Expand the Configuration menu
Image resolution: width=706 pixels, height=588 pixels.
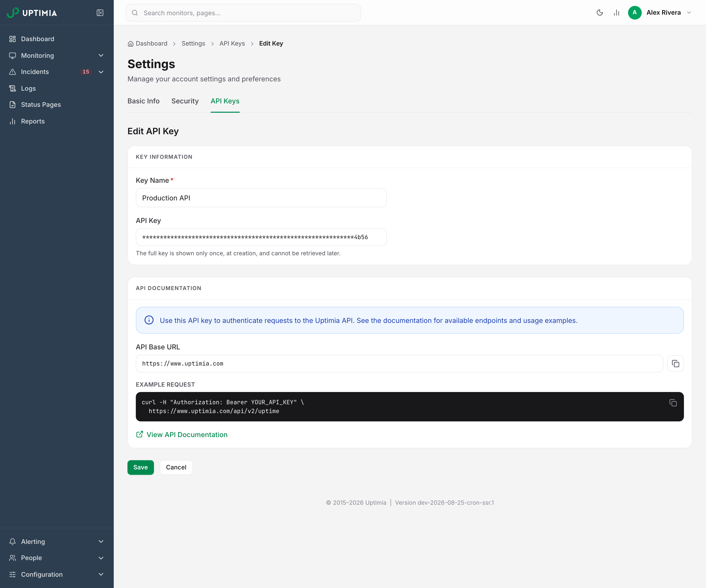(57, 574)
